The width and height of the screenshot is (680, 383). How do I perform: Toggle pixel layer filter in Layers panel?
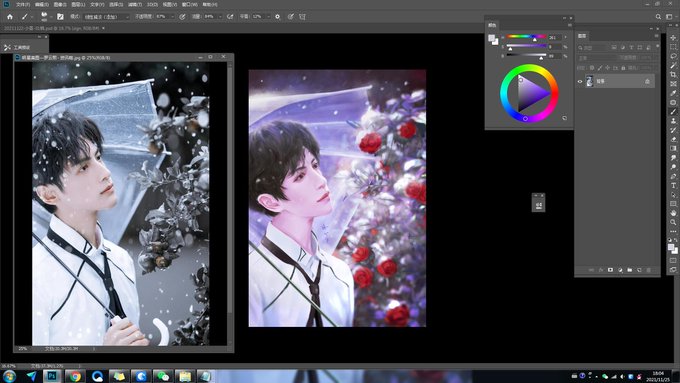coord(614,47)
